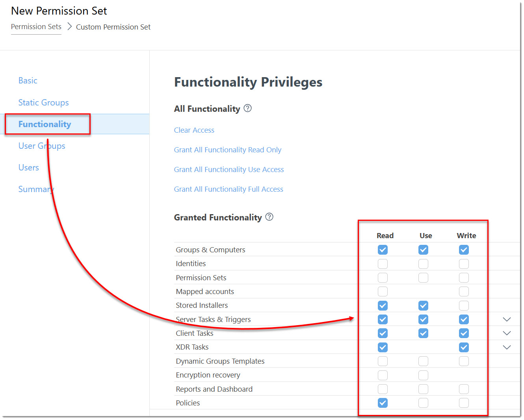Screen dimensions: 524x420
Task: Check Use for Encryption recovery
Action: (x=423, y=375)
